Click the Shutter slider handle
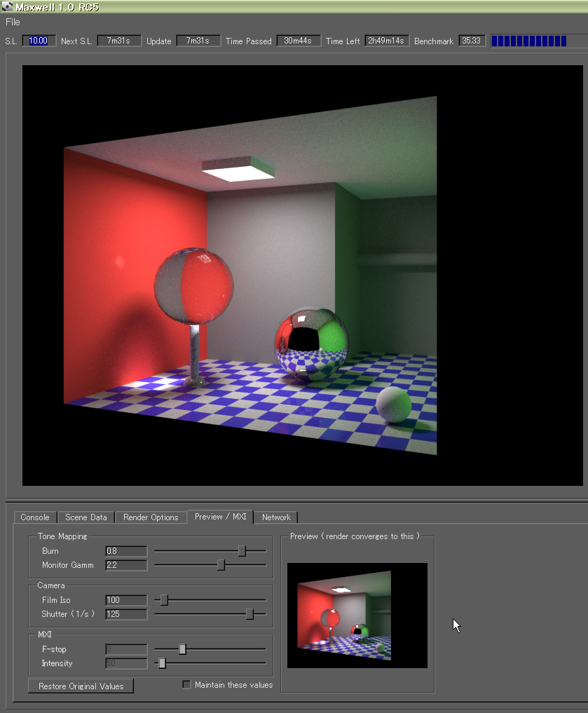588x713 pixels. [249, 614]
